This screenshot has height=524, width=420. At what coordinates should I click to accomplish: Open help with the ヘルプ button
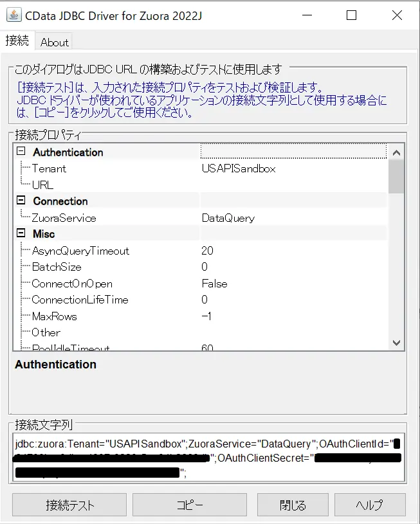click(370, 505)
